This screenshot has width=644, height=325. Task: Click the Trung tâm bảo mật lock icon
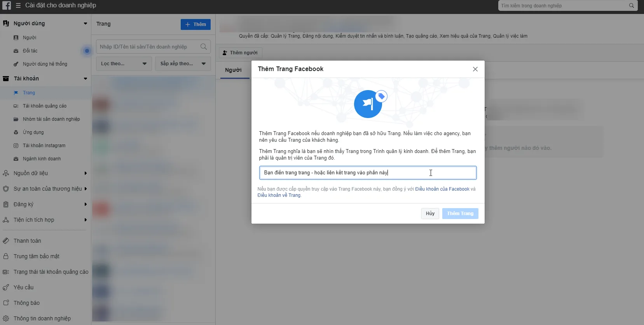pos(6,256)
